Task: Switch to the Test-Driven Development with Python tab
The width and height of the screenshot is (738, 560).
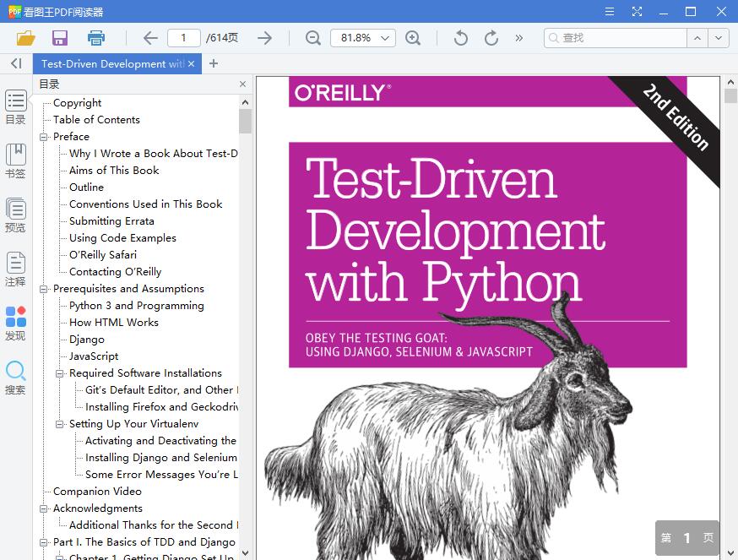Action: coord(110,63)
